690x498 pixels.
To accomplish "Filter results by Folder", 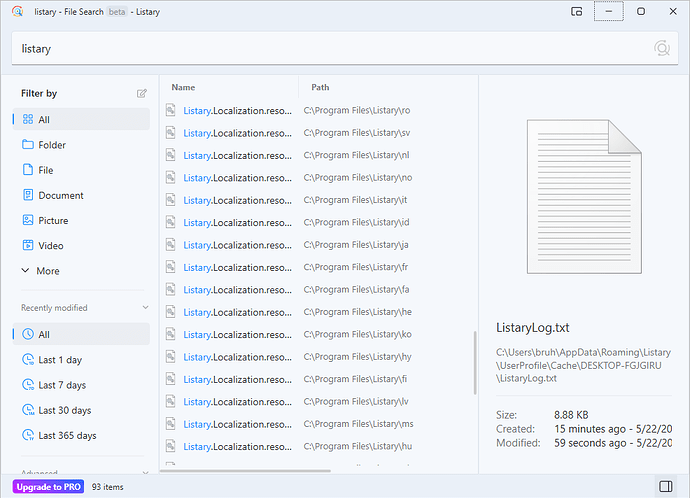I will [81, 145].
